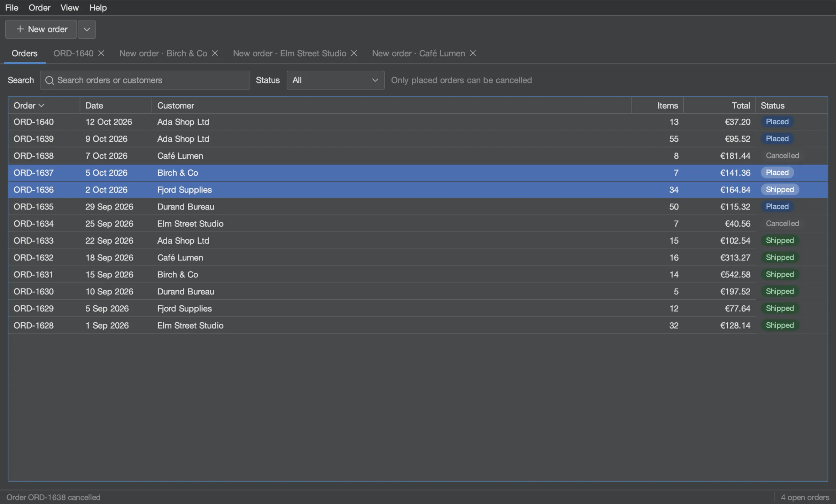
Task: Sort by the Items column header
Action: (x=657, y=105)
